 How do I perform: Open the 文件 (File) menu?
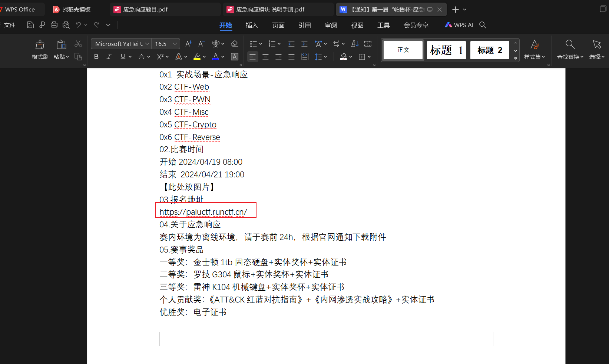[9, 25]
